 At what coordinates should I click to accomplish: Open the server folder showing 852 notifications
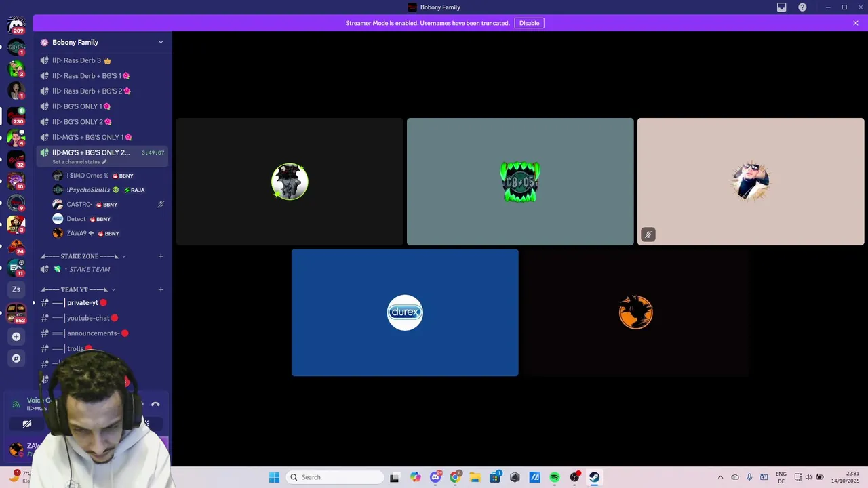[16, 312]
